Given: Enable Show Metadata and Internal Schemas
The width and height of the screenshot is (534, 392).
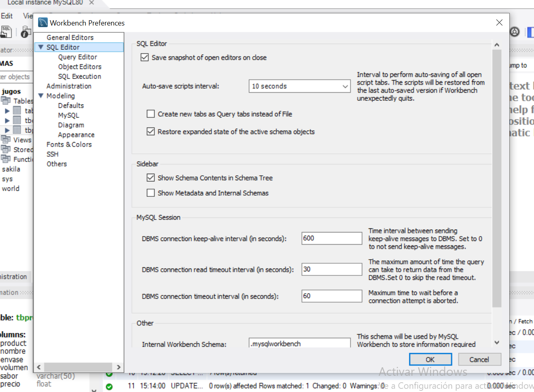Looking at the screenshot, I should [151, 193].
